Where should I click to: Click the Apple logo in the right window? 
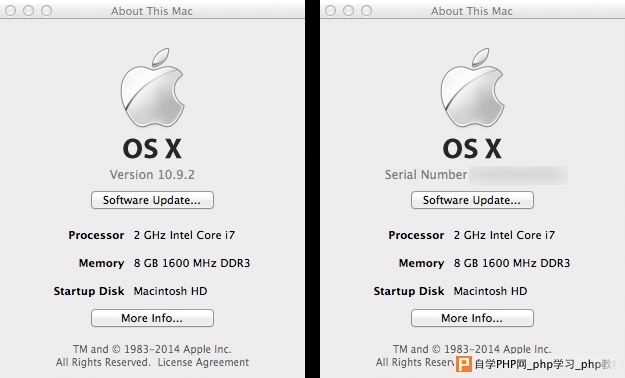473,88
